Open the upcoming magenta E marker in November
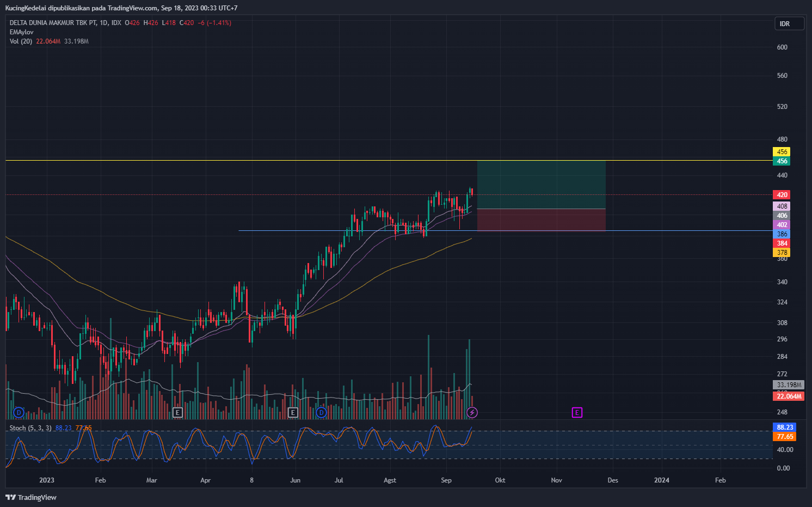 pyautogui.click(x=577, y=412)
